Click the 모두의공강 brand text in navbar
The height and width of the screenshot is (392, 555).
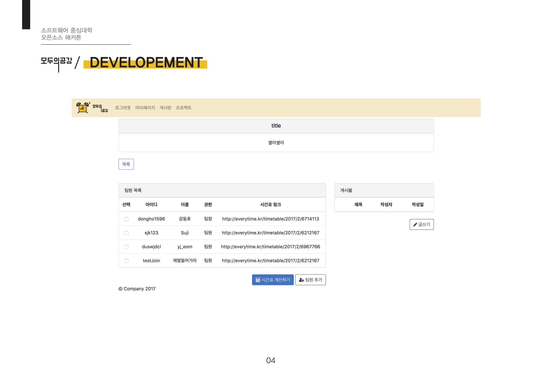point(100,108)
